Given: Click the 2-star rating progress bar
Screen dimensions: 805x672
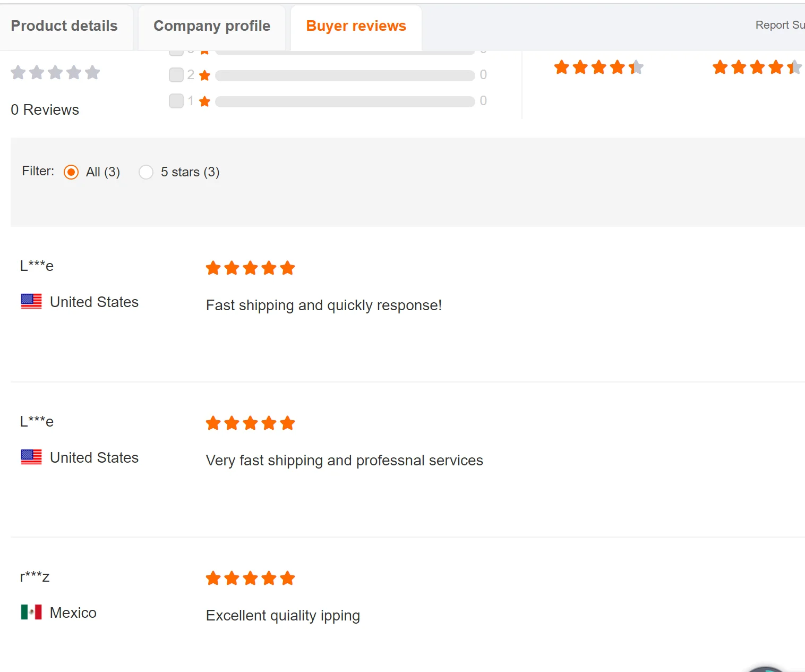Looking at the screenshot, I should pyautogui.click(x=345, y=75).
